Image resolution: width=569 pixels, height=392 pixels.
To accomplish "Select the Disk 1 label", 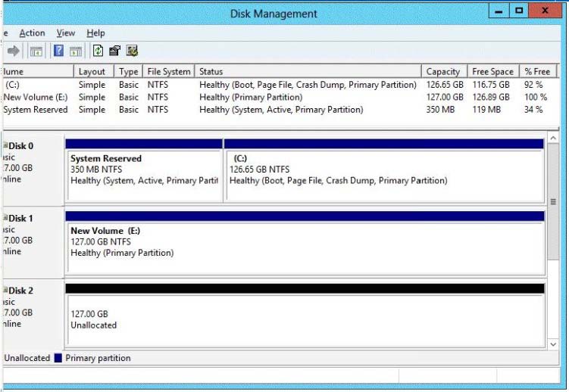I will pyautogui.click(x=20, y=219).
